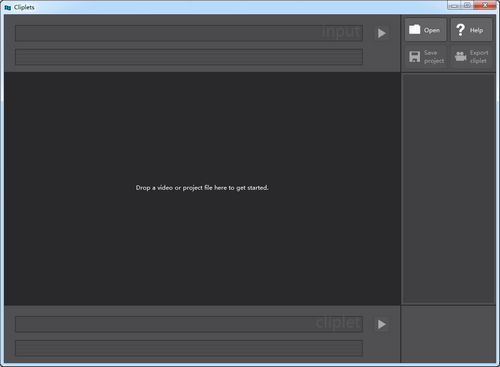Close the Cliplets window
The width and height of the screenshot is (500, 367).
(x=485, y=5)
